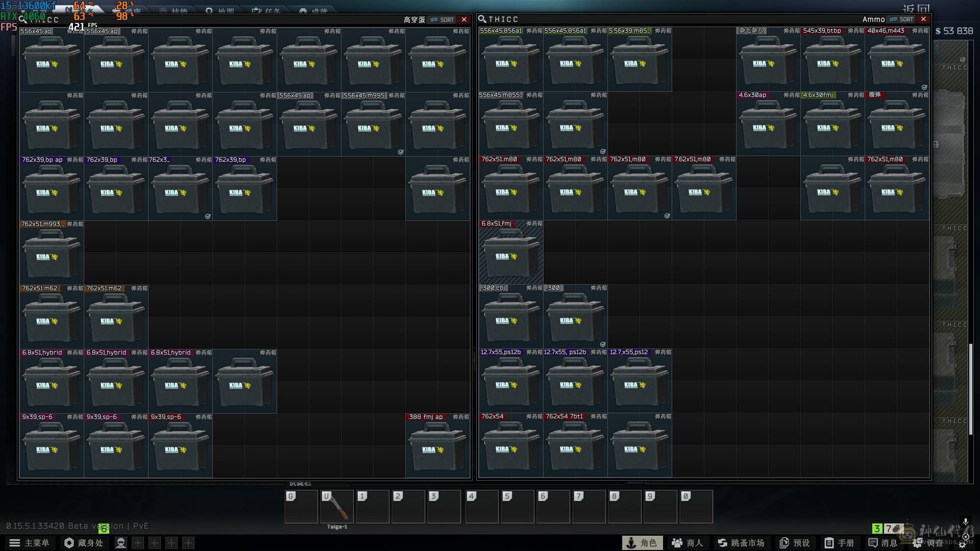Open the settings gear at bottom right
Viewport: 980px width, 551px height.
tap(962, 545)
